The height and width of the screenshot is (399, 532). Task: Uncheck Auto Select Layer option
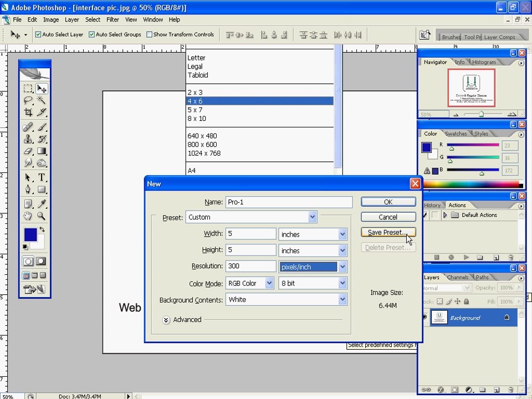(x=38, y=34)
